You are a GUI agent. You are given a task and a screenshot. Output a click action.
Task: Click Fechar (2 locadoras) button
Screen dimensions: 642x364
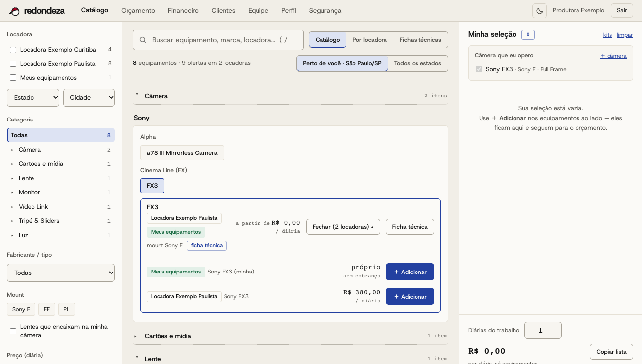343,227
